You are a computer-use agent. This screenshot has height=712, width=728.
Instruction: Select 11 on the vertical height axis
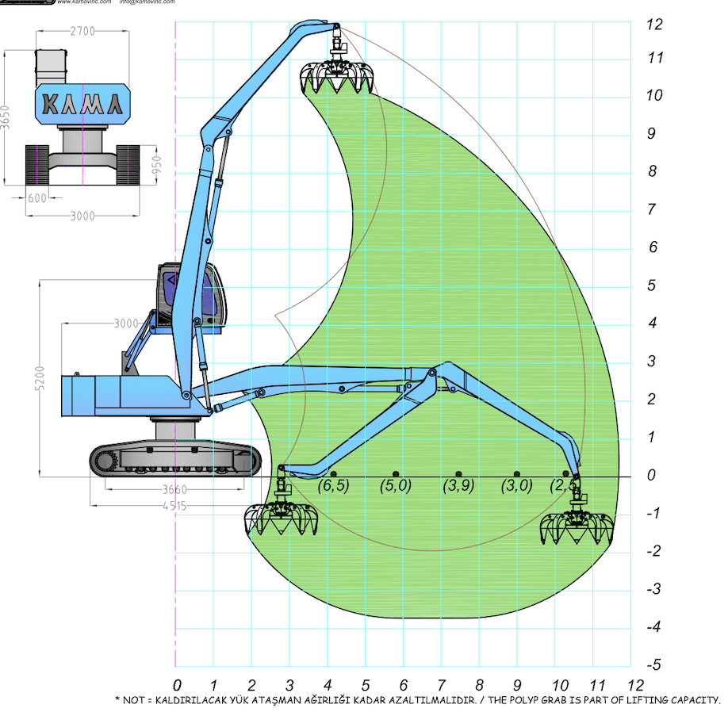655,58
